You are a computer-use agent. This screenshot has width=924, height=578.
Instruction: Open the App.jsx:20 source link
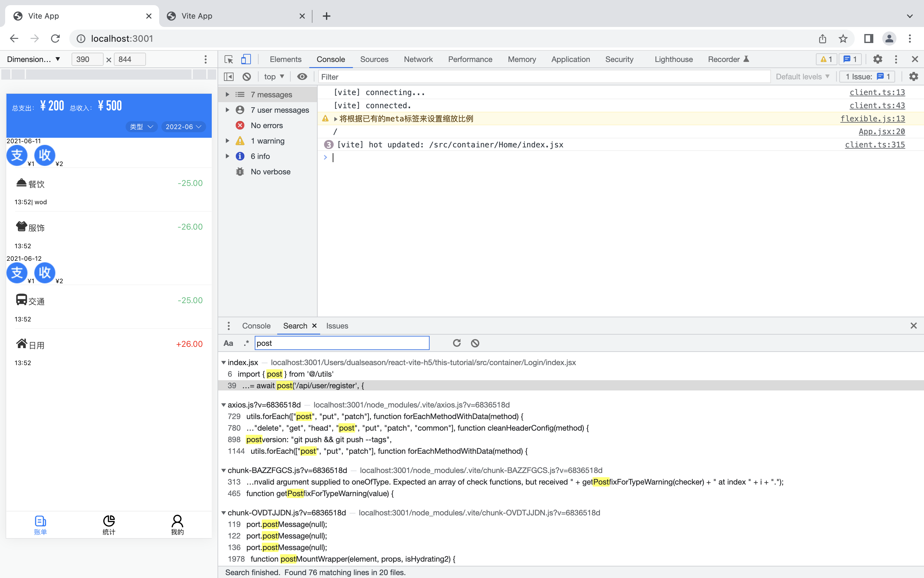tap(882, 132)
